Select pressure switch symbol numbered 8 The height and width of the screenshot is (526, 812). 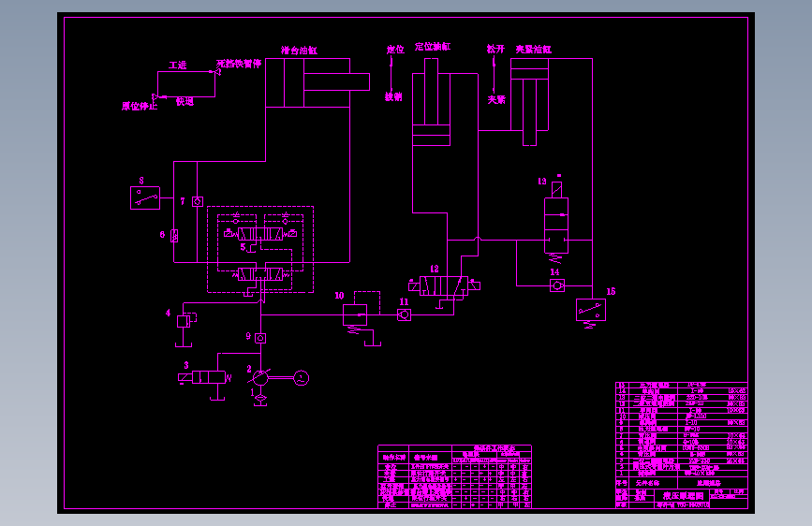click(x=145, y=198)
